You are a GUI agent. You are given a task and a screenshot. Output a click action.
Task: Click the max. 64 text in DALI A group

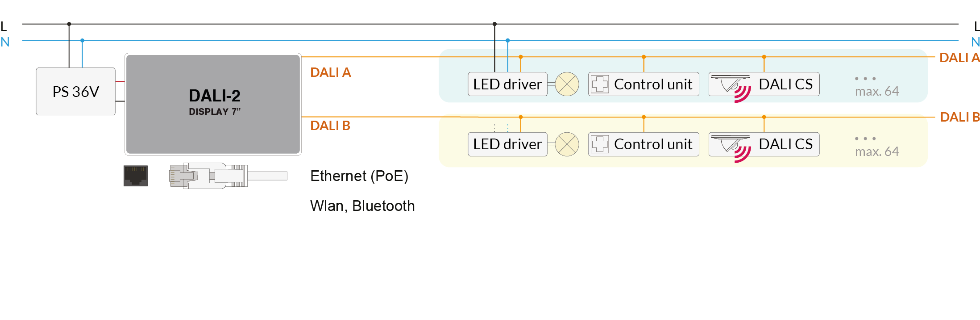tap(877, 91)
